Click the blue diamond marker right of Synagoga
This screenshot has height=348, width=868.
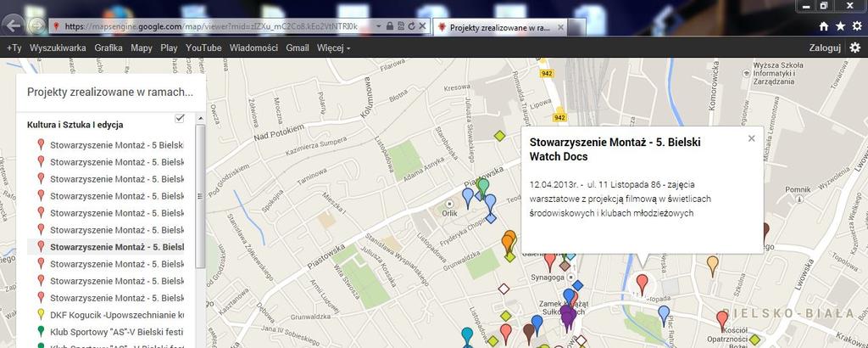point(578,285)
